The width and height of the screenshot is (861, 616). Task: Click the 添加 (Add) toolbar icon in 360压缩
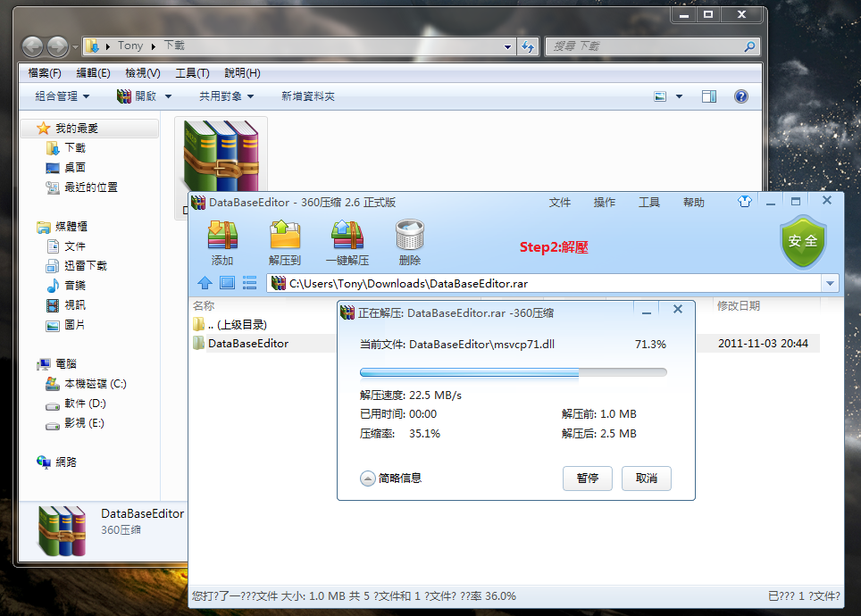[x=222, y=242]
